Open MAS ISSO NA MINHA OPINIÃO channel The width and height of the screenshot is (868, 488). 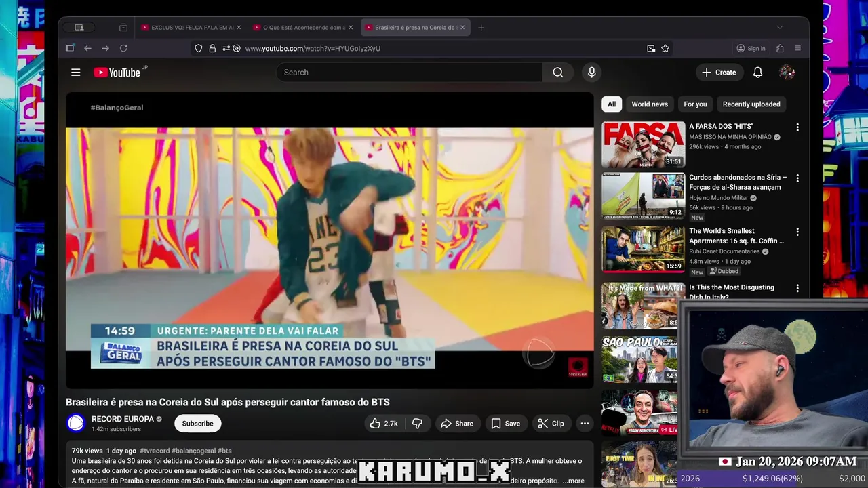(x=731, y=137)
